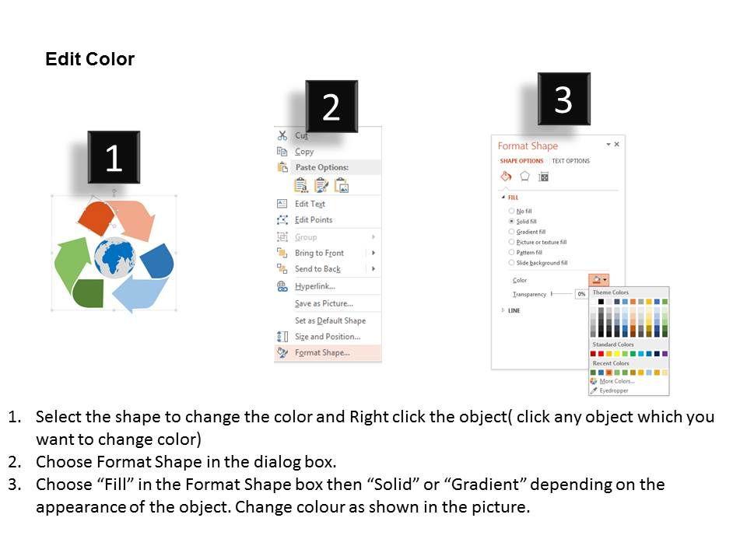Viewport: 747px width, 560px height.
Task: Pick the Eyedropper tool icon
Action: coord(594,390)
